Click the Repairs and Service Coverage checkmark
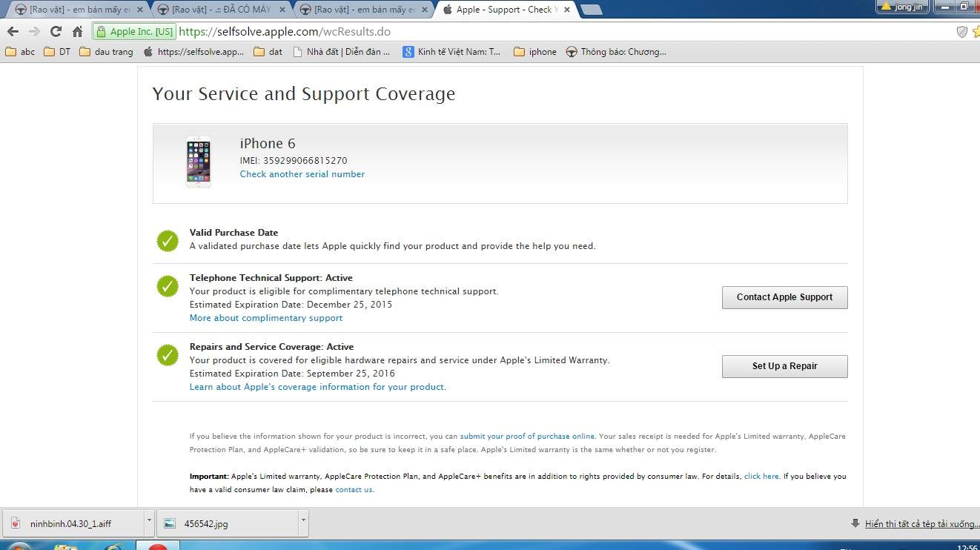Screen dimensions: 980x550 click(168, 355)
